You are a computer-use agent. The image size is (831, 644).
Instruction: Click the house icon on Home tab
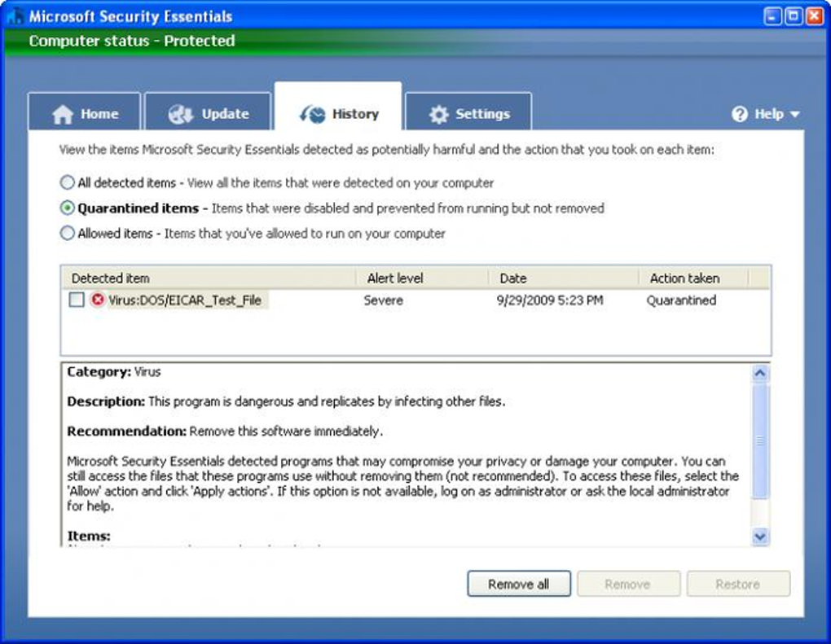click(63, 114)
